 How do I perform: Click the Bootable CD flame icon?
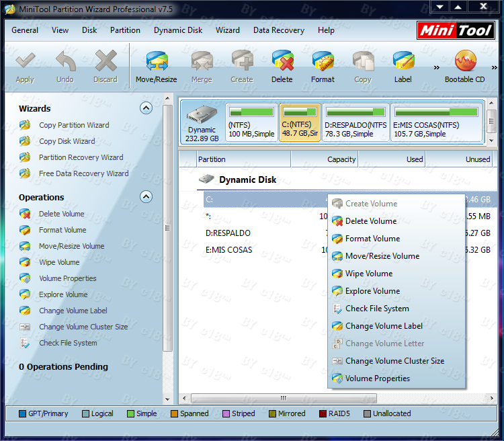point(465,61)
